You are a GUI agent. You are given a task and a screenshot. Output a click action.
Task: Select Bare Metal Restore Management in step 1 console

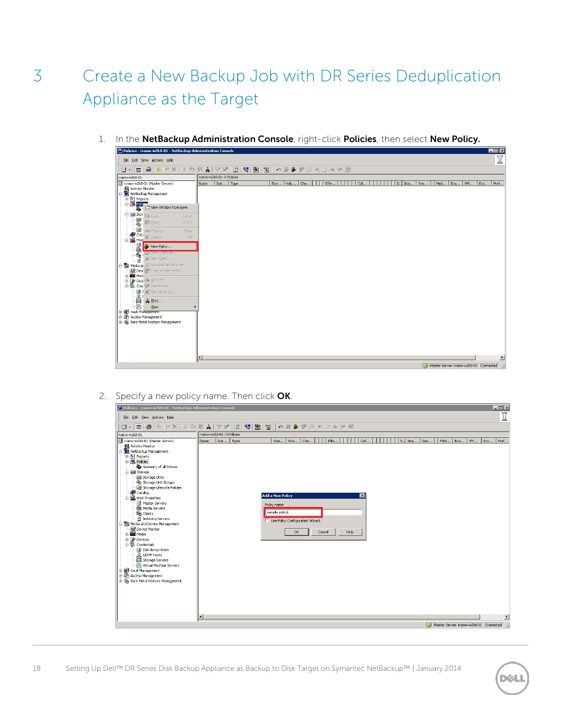pyautogui.click(x=156, y=322)
